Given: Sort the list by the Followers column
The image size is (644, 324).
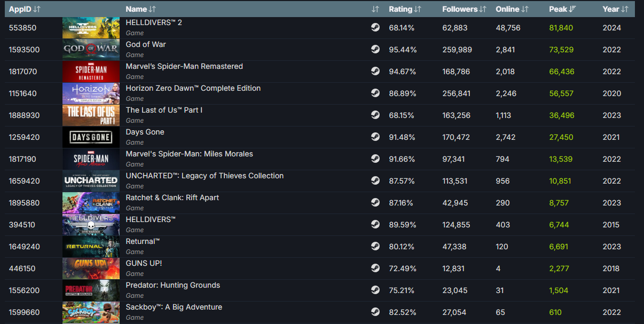Looking at the screenshot, I should (464, 9).
